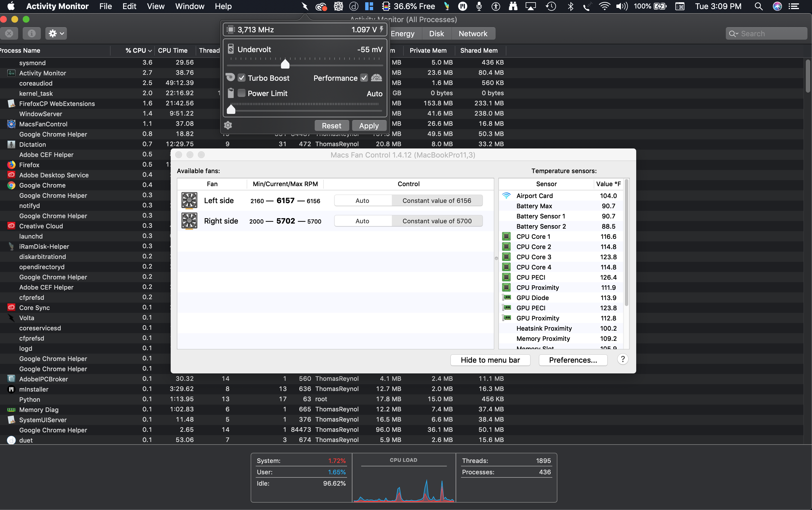The image size is (812, 510).
Task: Click the Undervolt slider handle
Action: [x=285, y=64]
